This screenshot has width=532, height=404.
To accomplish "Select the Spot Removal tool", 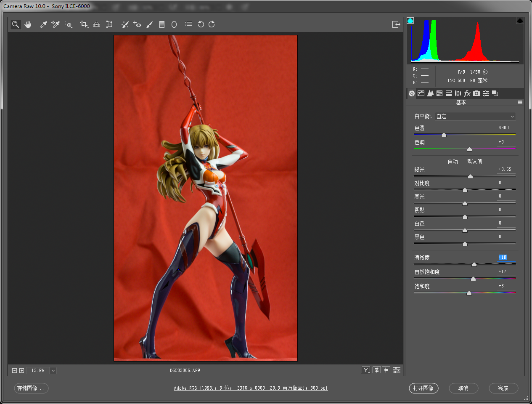I will coord(125,24).
